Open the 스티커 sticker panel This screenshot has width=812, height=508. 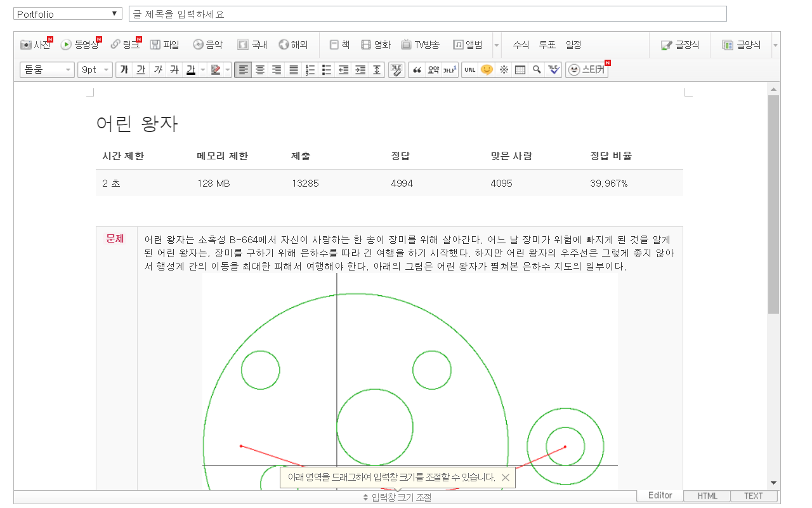587,70
